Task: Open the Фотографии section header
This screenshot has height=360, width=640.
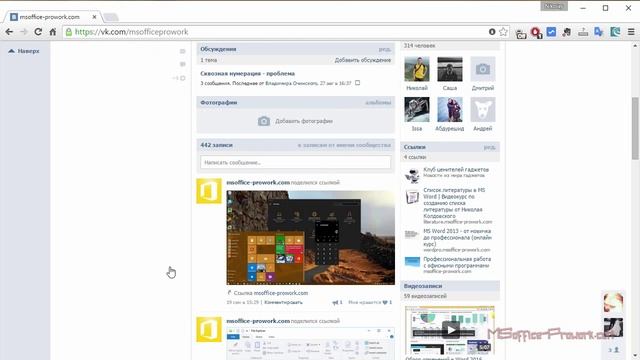Action: click(x=219, y=102)
